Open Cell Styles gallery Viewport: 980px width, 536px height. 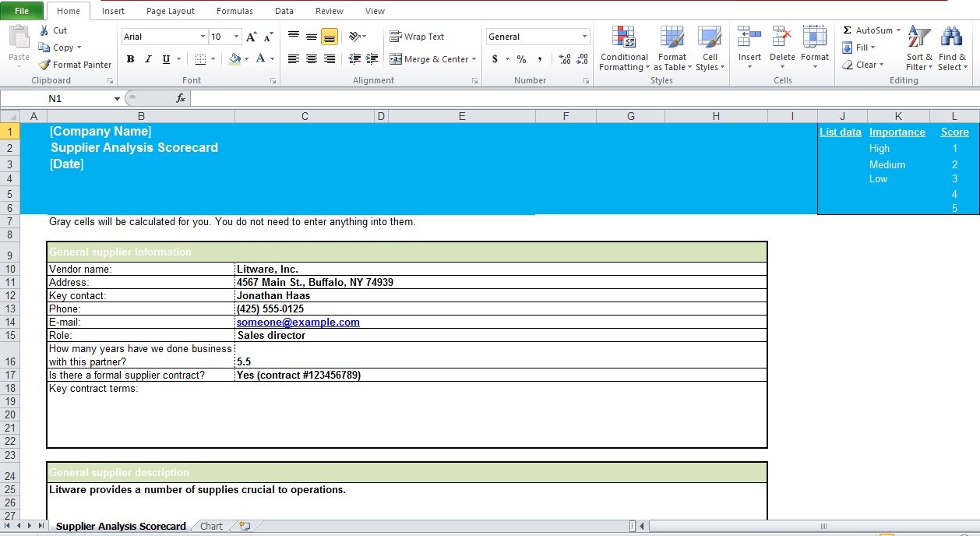pos(710,48)
